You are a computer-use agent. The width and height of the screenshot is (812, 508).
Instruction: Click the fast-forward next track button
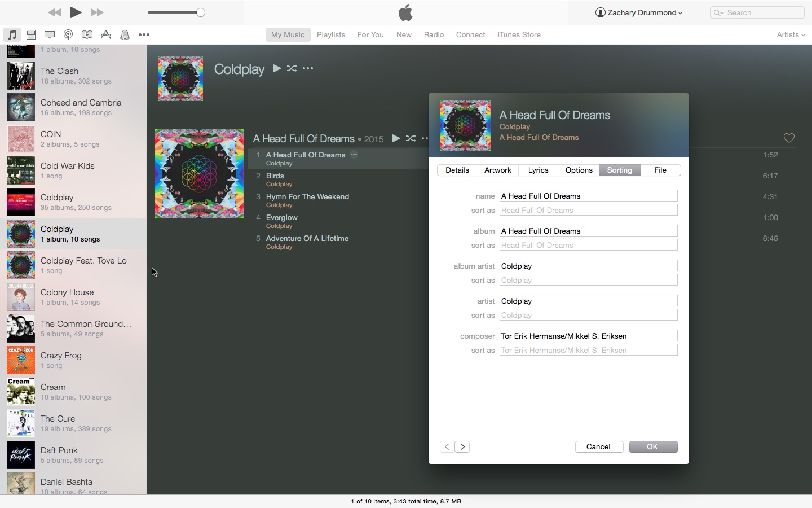[97, 12]
